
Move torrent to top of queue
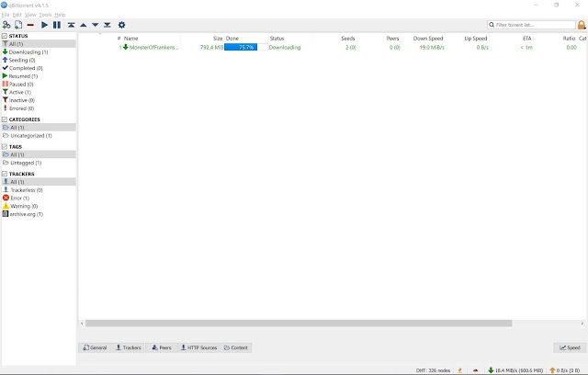pyautogui.click(x=72, y=25)
